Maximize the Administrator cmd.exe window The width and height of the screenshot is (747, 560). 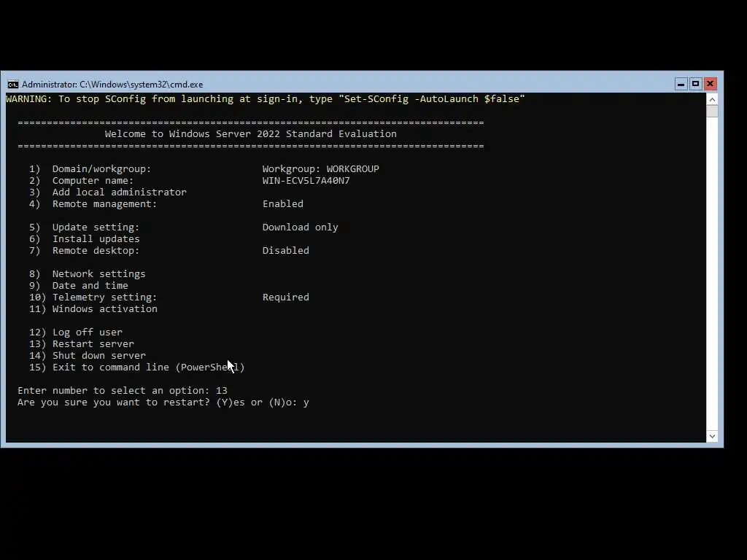point(695,84)
